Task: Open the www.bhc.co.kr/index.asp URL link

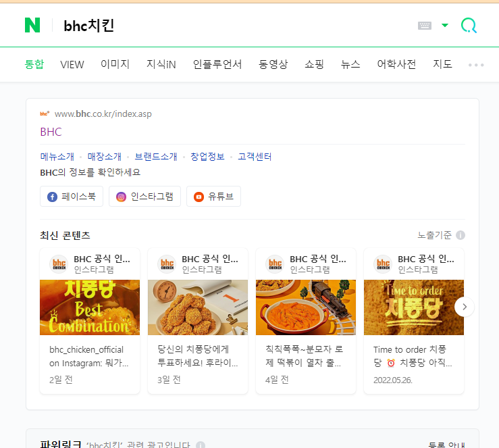Action: [x=103, y=114]
